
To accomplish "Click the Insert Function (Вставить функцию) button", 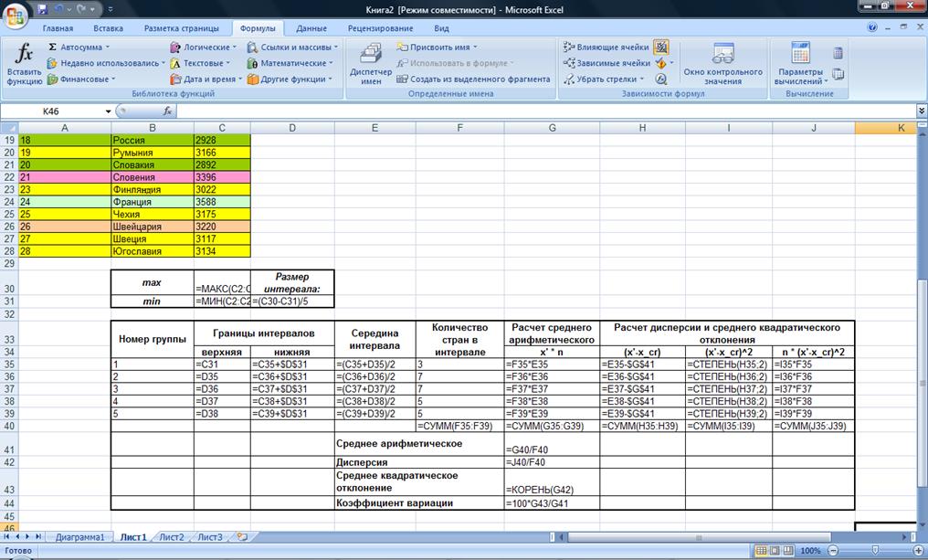I will coord(25,63).
